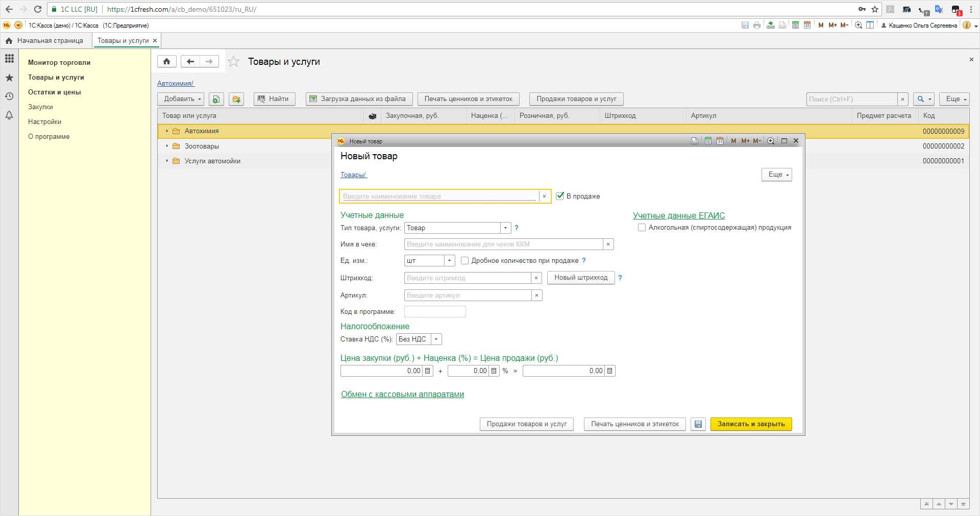Enable Дробное количество при продаже checkbox
Screen dimensions: 980x516
(464, 261)
